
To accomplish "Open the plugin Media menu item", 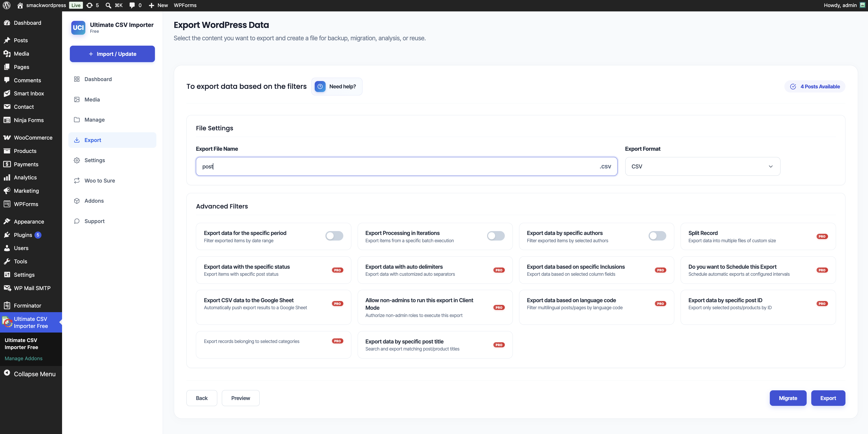I will 112,100.
